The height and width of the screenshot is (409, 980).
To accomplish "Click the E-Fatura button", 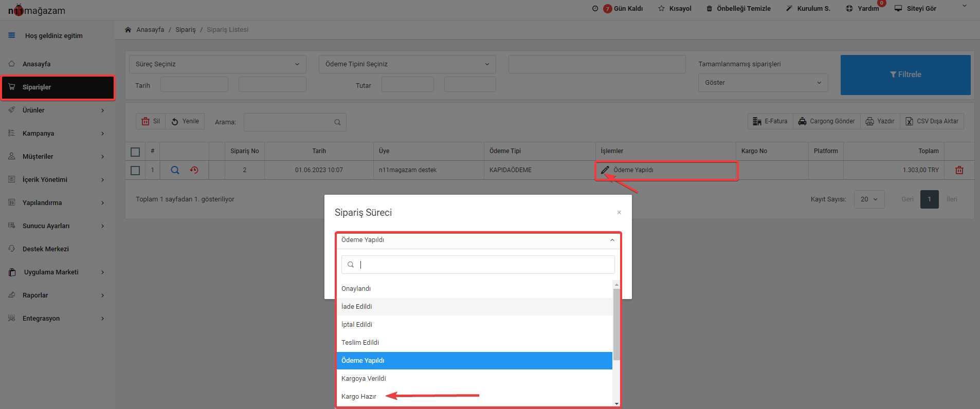I will point(770,121).
